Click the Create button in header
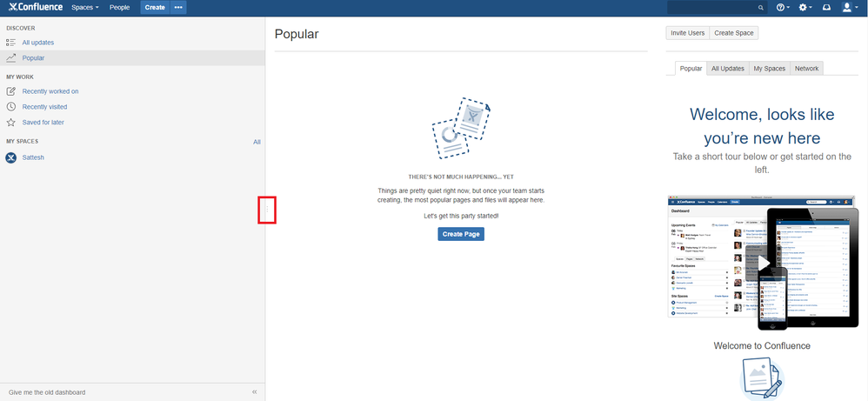868x401 pixels. tap(155, 7)
